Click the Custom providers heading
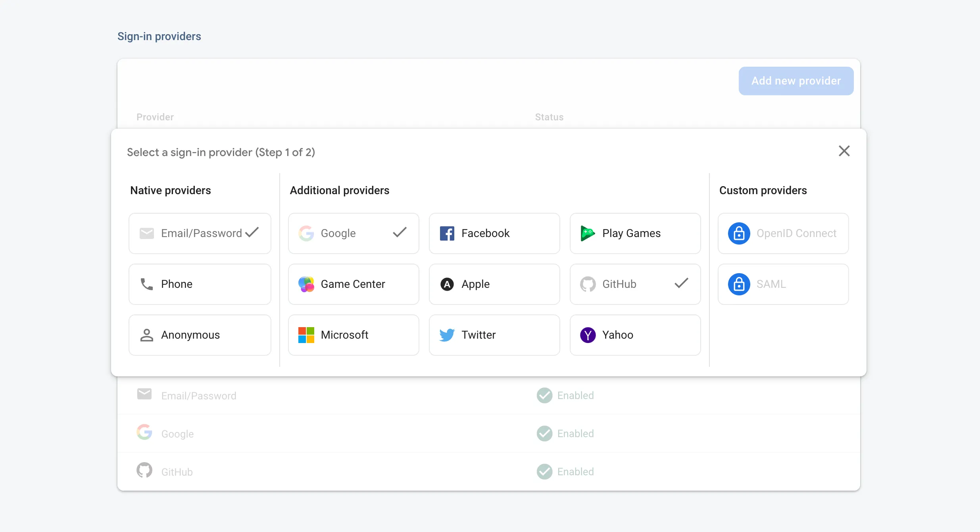Viewport: 980px width, 532px height. coord(763,191)
